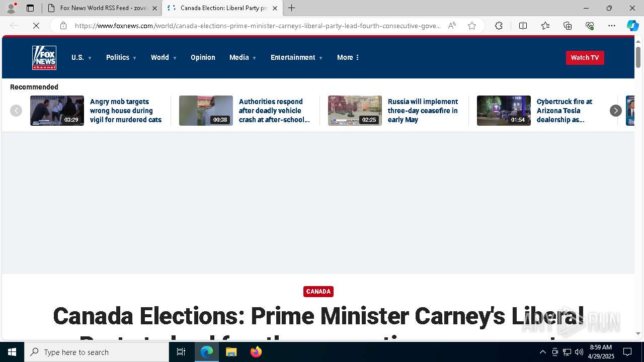The width and height of the screenshot is (644, 362).
Task: Switch to the Fox News World RSS Feed tab
Action: click(x=102, y=8)
